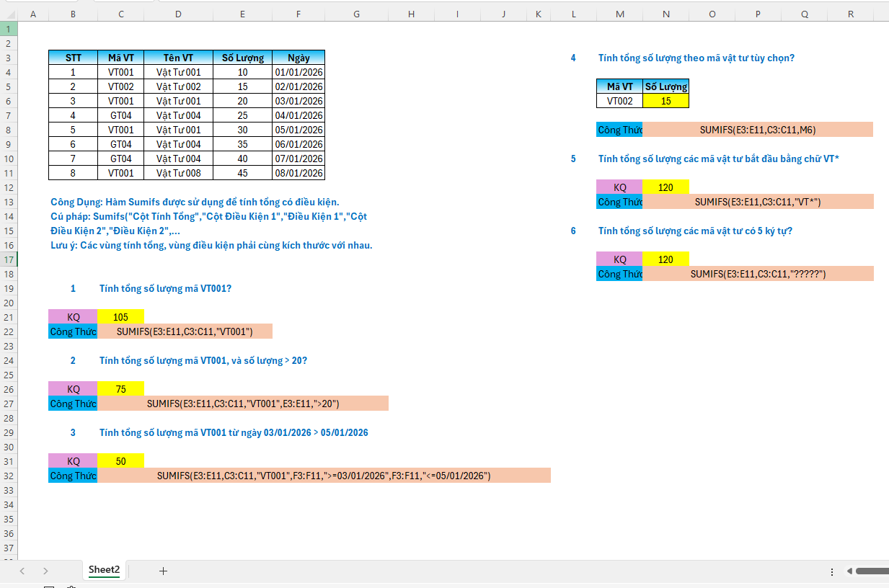Select the 'Mã VT' header in main table
Viewport: 889px width, 588px height.
(x=120, y=58)
